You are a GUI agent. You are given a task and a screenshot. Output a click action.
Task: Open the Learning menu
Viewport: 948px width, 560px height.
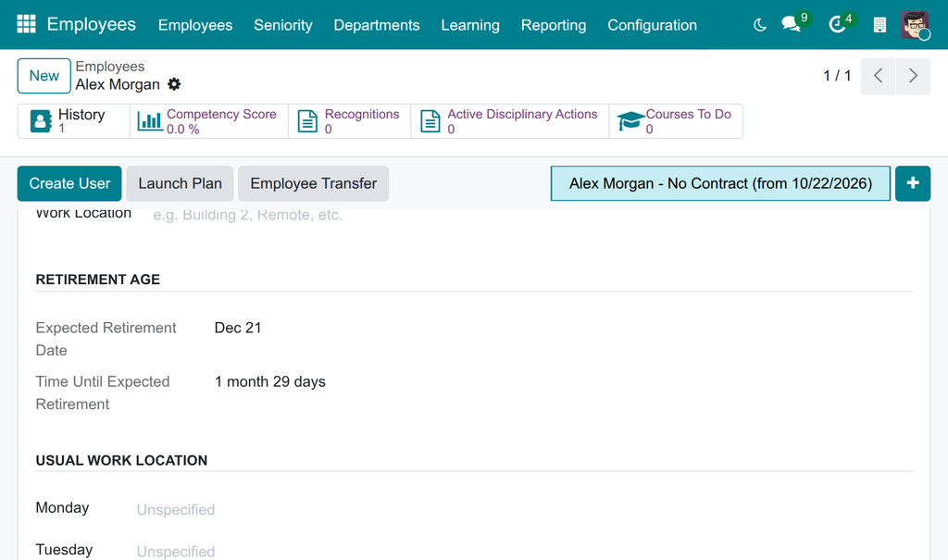(x=470, y=25)
